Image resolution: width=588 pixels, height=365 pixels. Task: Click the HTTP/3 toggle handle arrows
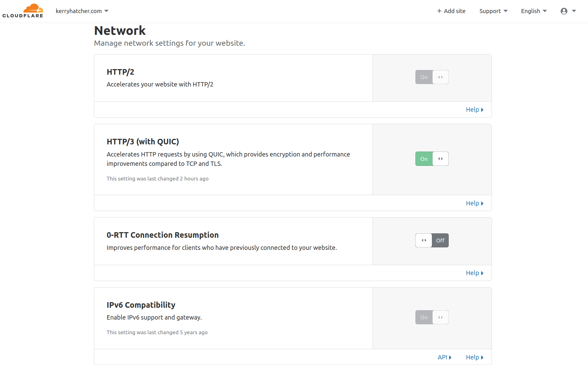coord(440,159)
